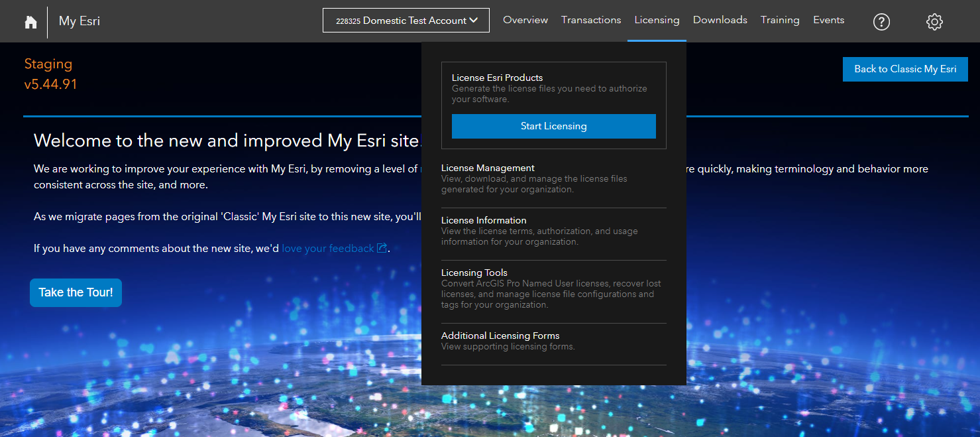Click the My Esri logo text
Image resolution: width=980 pixels, height=437 pixels.
[79, 21]
